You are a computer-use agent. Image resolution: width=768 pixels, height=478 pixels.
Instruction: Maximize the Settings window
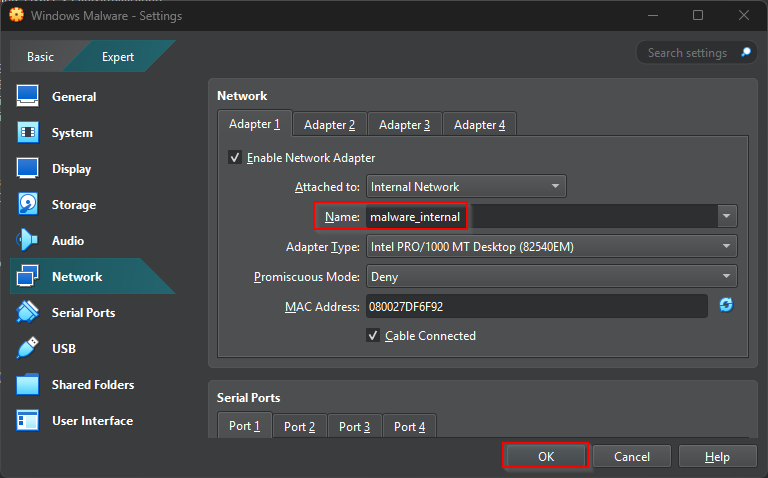(x=698, y=15)
